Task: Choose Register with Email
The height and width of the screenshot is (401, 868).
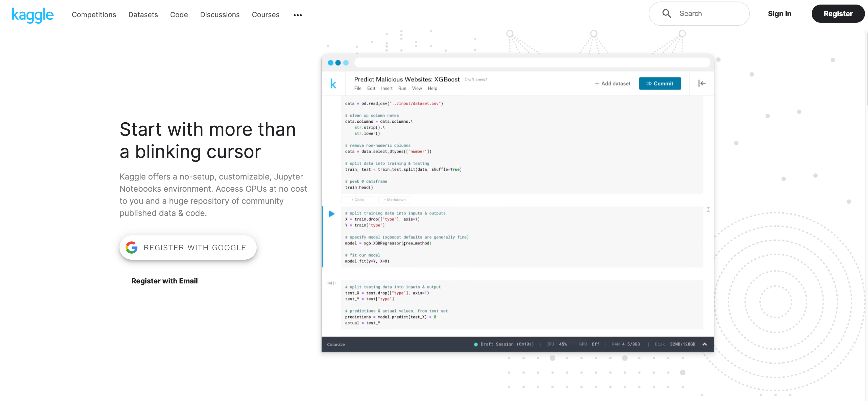Action: pos(164,281)
